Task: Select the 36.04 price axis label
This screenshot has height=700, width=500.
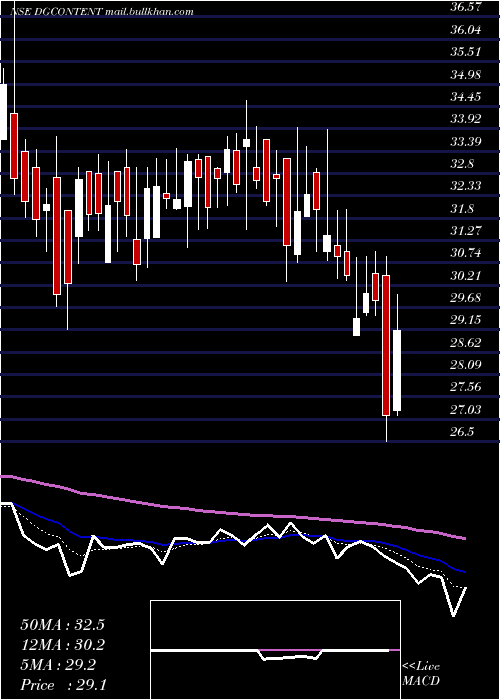Action: tap(466, 29)
